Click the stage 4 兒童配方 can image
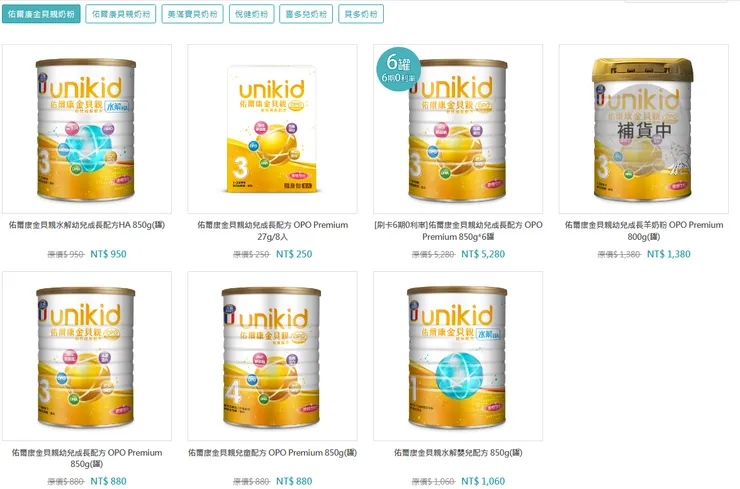 [x=272, y=356]
